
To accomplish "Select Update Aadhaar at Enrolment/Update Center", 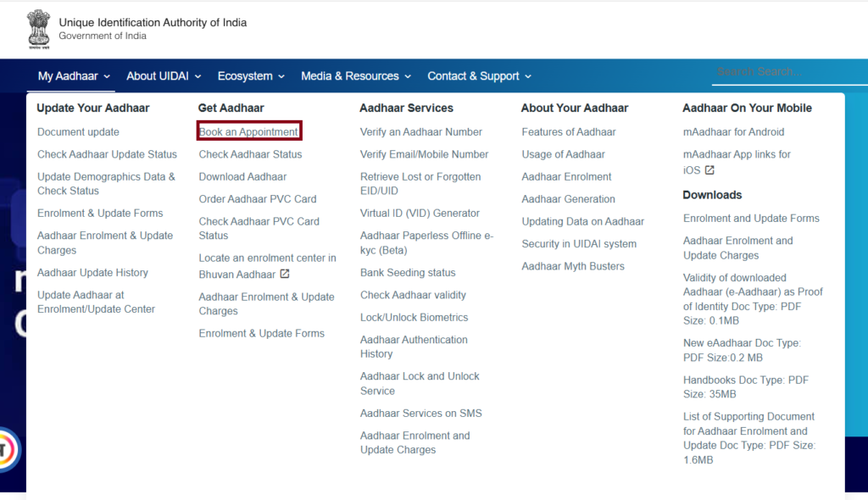I will [x=96, y=302].
